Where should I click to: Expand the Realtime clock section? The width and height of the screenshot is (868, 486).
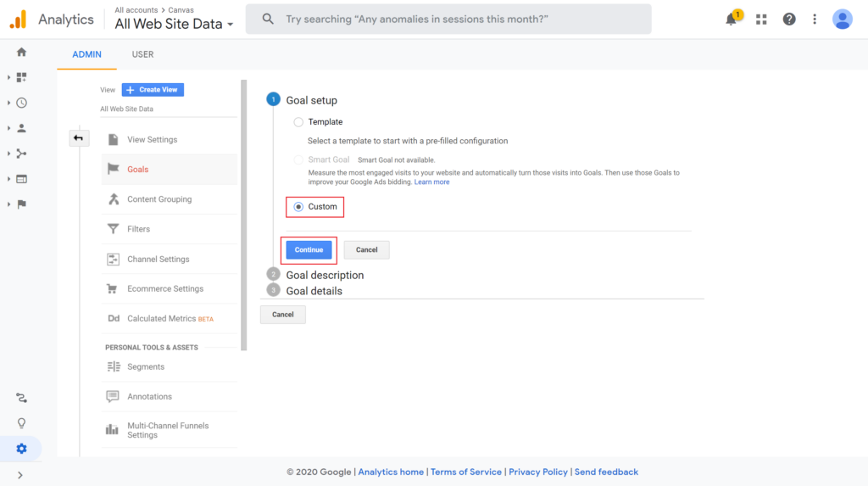21,103
